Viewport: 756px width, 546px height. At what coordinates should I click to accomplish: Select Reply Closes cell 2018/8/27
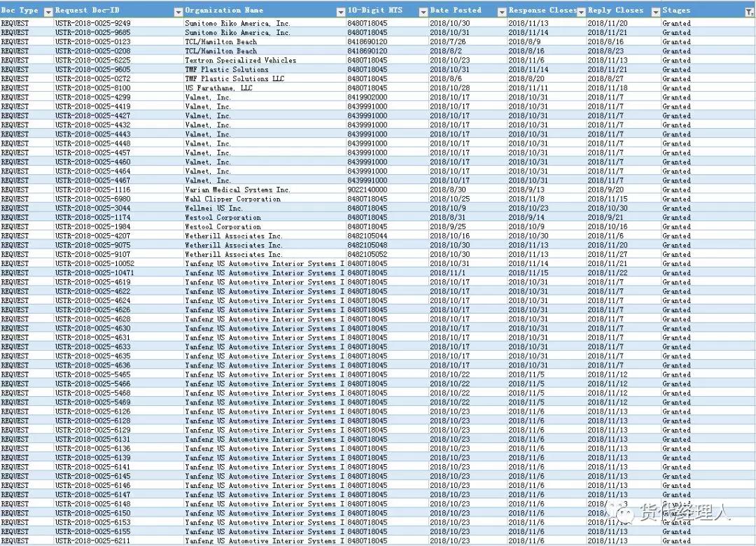(x=624, y=78)
